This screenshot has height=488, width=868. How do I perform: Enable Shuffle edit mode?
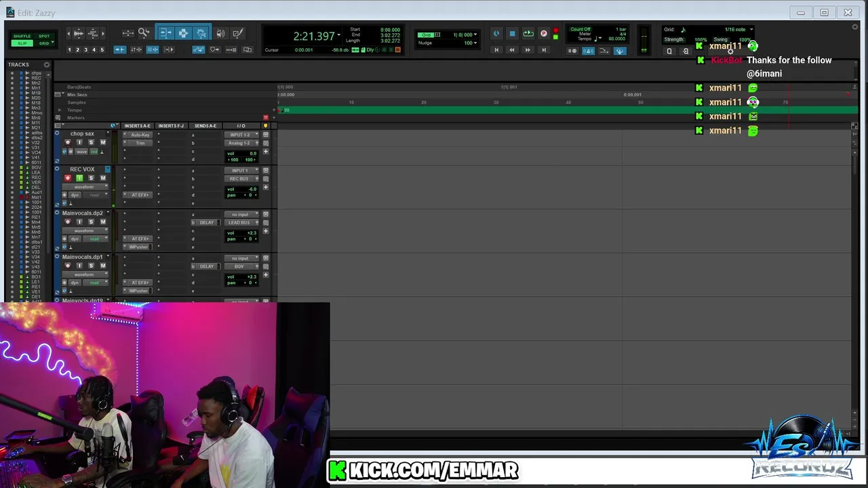point(22,36)
